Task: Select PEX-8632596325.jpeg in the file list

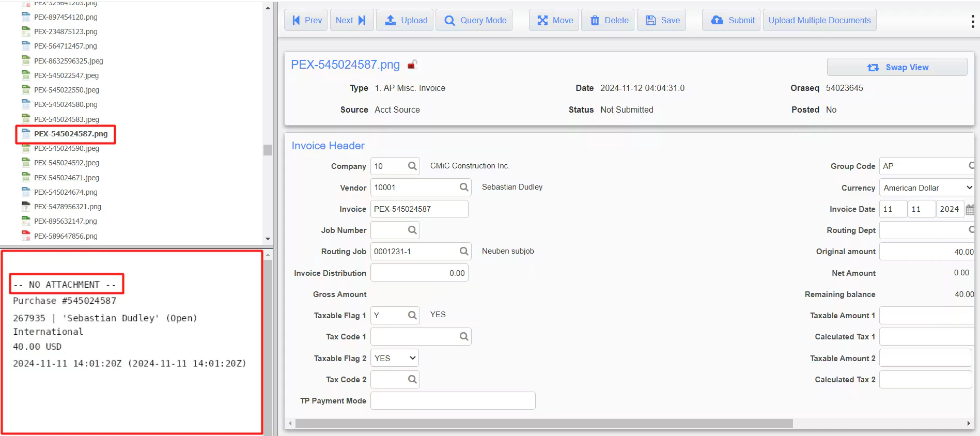Action: click(x=69, y=61)
